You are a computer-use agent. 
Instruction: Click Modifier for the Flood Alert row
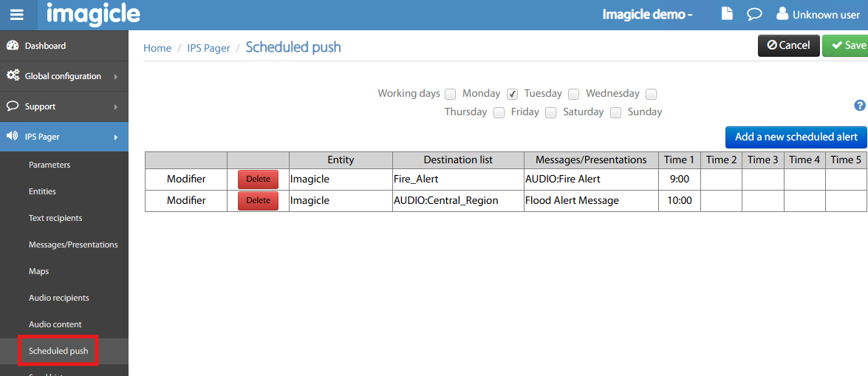(186, 200)
